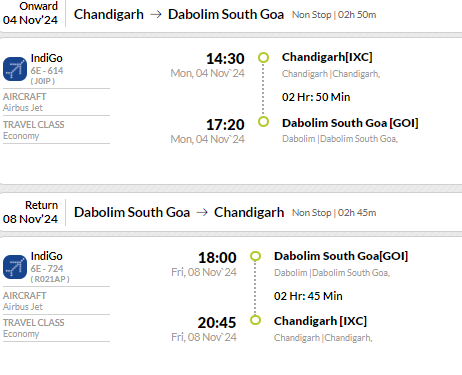Viewport: 462px width, 375px height.
Task: Select the 18:00 return departure time
Action: pyautogui.click(x=217, y=258)
